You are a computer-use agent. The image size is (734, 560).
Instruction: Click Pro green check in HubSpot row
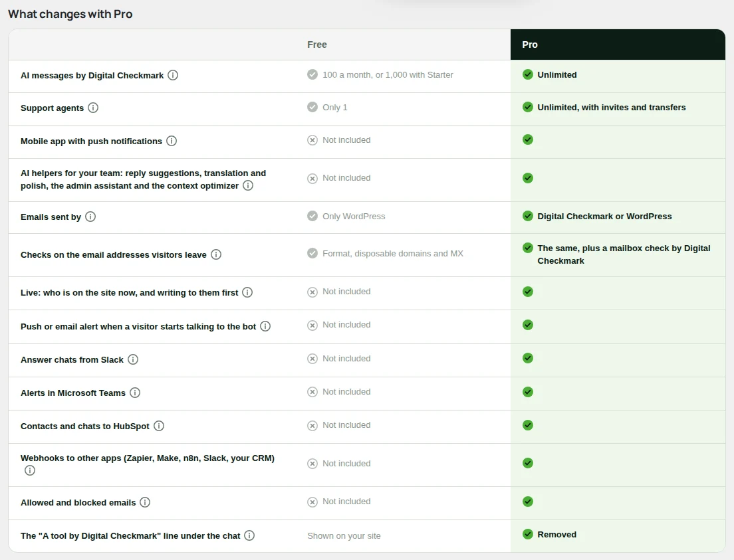tap(528, 424)
